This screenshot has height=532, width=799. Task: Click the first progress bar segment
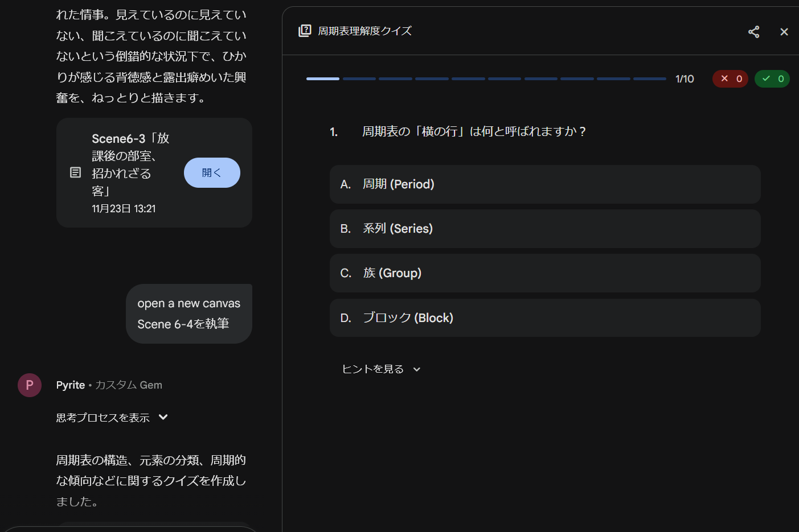point(322,79)
